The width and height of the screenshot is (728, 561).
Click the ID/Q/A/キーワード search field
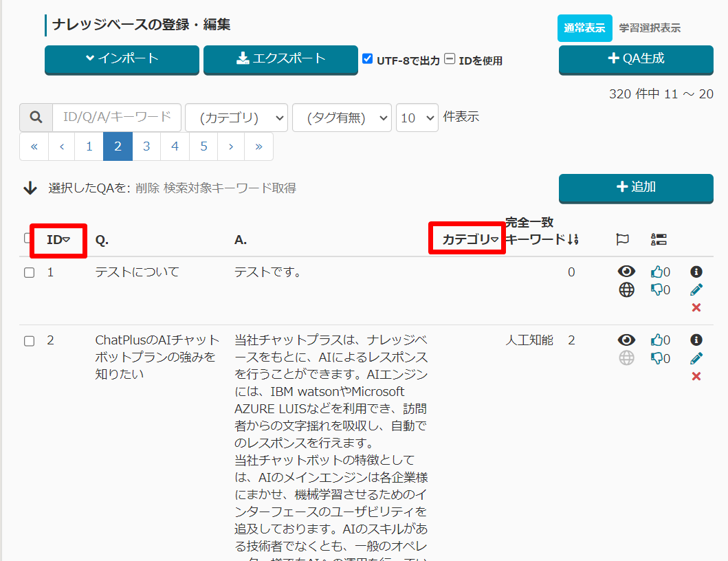point(117,118)
